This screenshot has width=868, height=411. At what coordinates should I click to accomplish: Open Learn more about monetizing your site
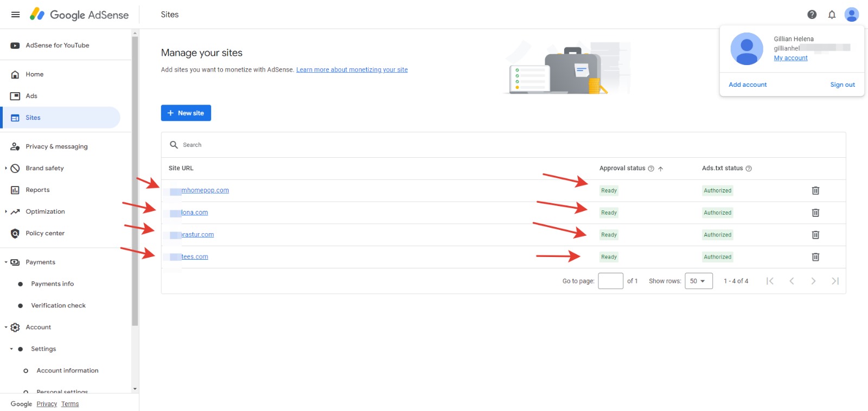[x=352, y=70]
